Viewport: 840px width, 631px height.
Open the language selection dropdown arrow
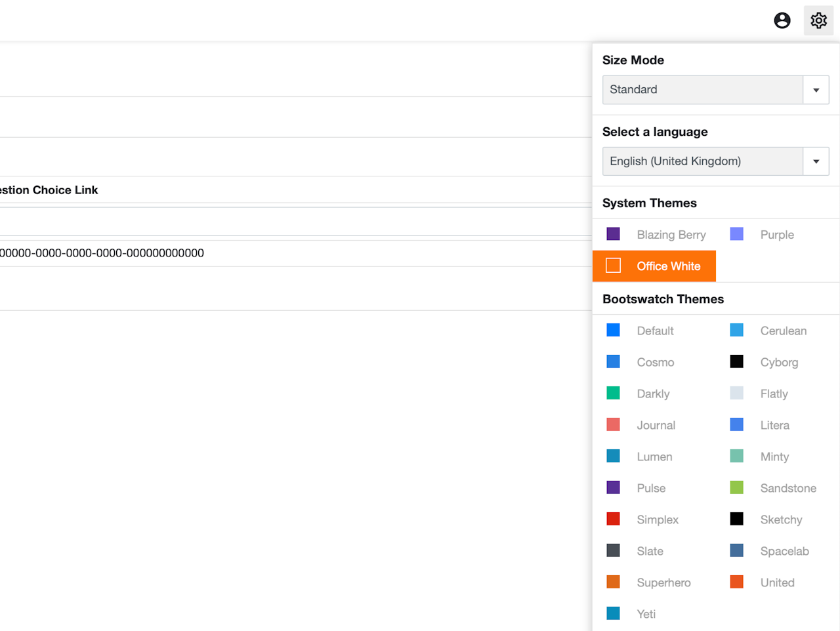(x=816, y=161)
